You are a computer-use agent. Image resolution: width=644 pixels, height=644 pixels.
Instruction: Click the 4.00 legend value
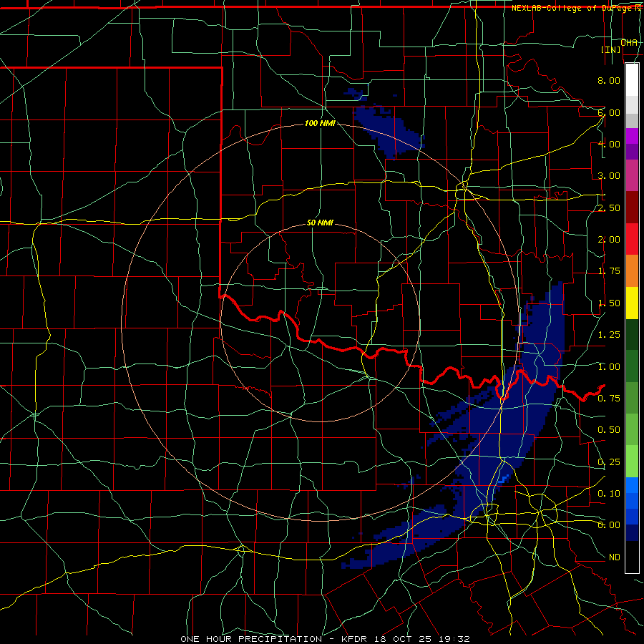[x=609, y=144]
